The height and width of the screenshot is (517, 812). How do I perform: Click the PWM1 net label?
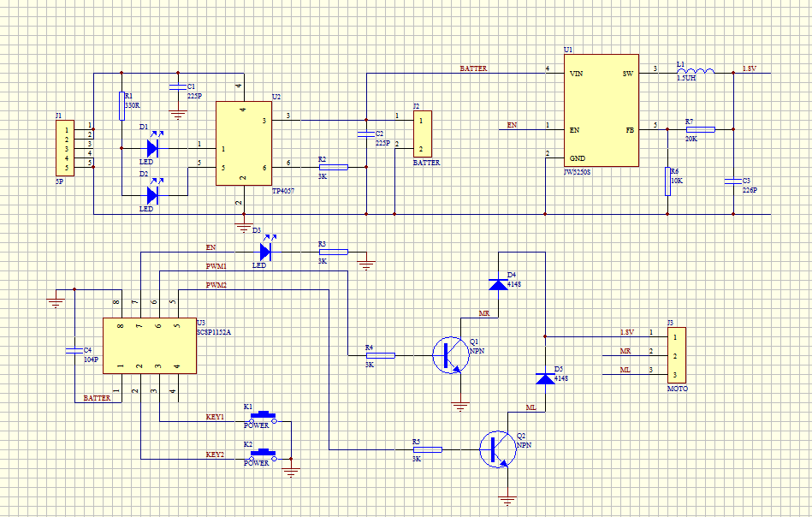[x=216, y=266]
